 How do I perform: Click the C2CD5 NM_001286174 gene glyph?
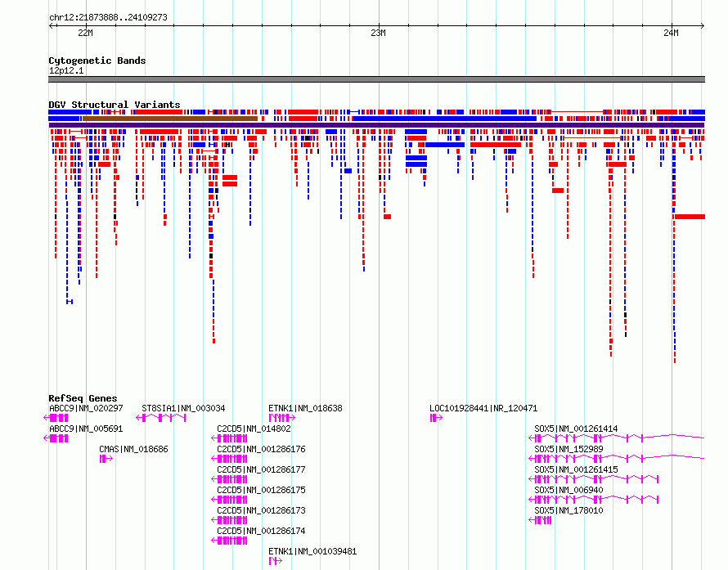(229, 541)
